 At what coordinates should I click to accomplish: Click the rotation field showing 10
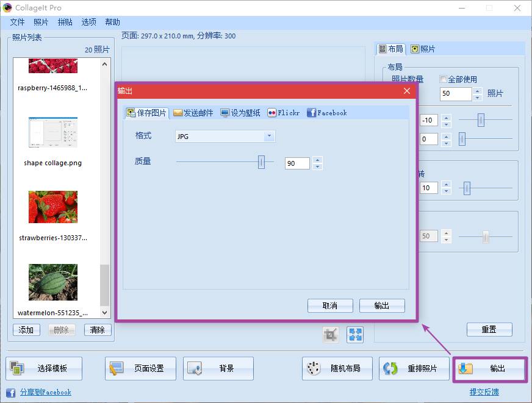click(x=429, y=188)
